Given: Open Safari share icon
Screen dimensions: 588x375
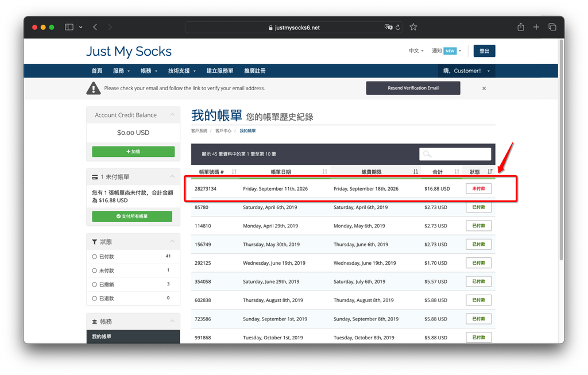Looking at the screenshot, I should 521,26.
